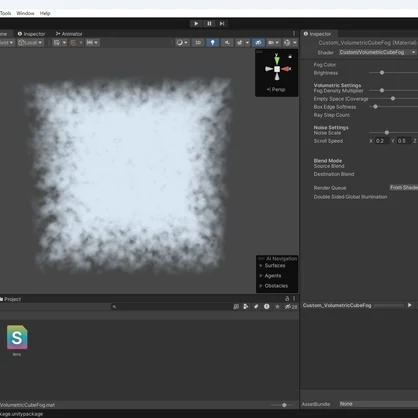418x418 pixels.
Task: Open the AssetBundle None dropdown
Action: point(378,404)
